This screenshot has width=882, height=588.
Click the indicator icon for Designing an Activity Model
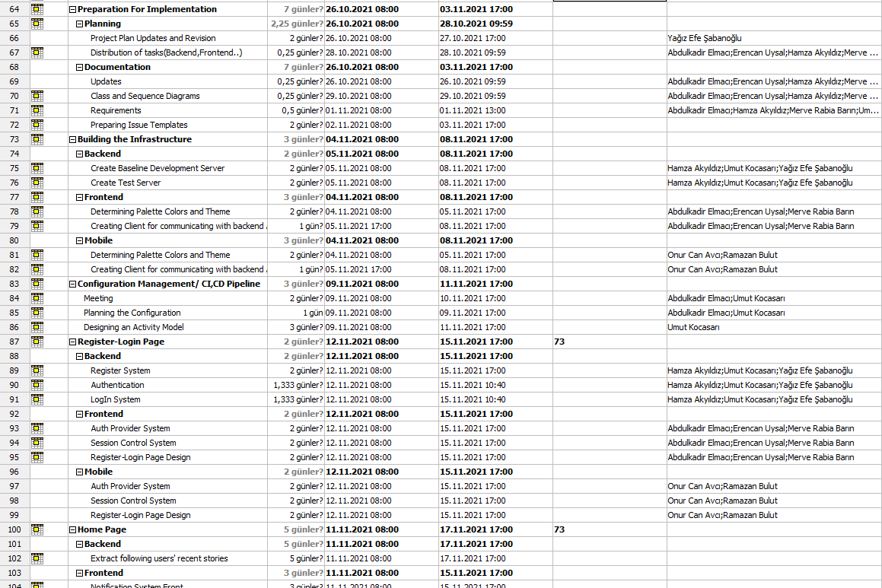tap(37, 327)
